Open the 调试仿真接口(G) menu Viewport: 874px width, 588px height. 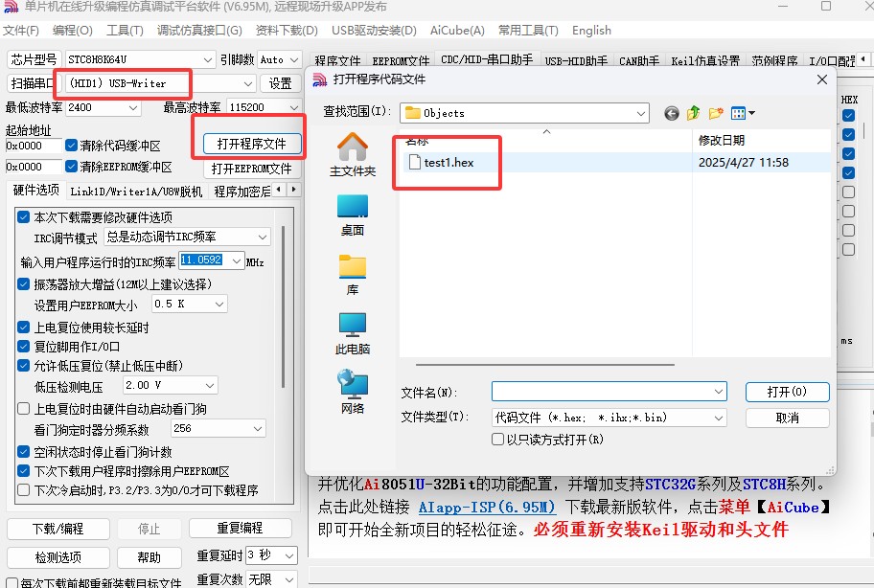click(x=199, y=31)
